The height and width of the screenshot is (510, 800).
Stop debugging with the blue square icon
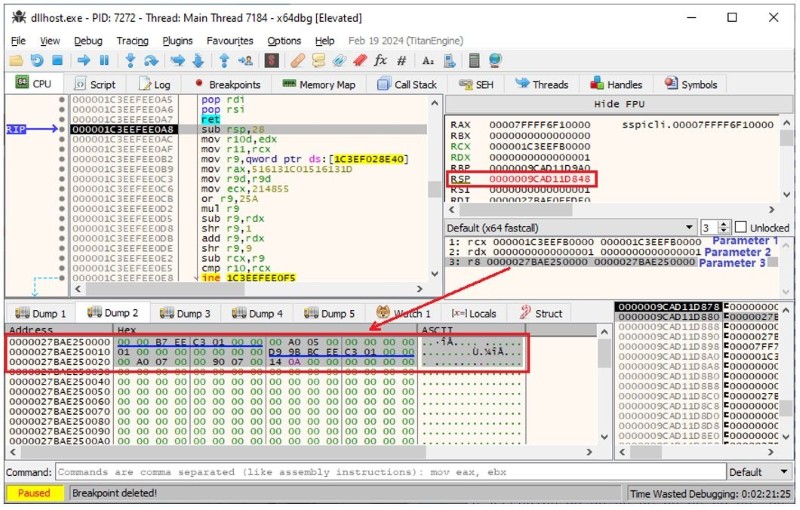click(x=57, y=60)
